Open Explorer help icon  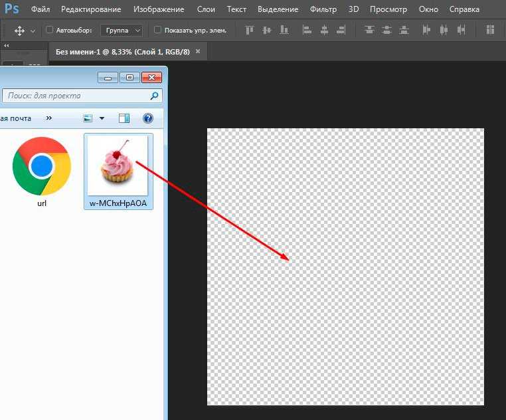pos(148,118)
